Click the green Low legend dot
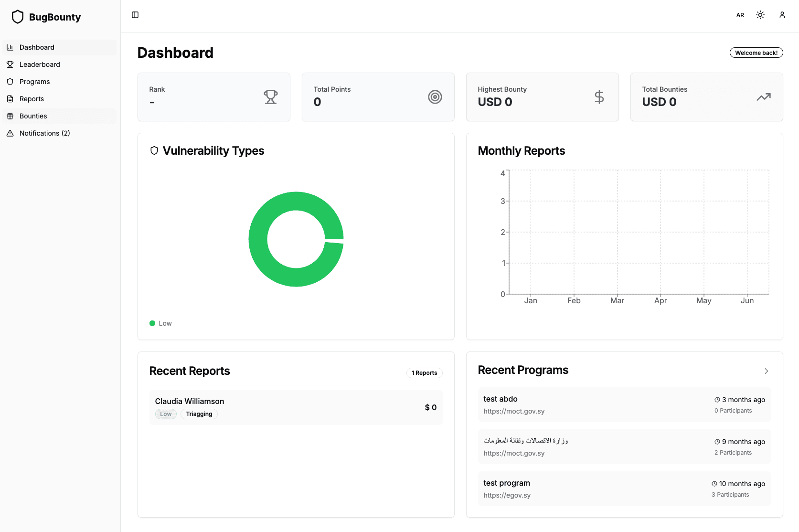The width and height of the screenshot is (799, 532). [x=152, y=323]
